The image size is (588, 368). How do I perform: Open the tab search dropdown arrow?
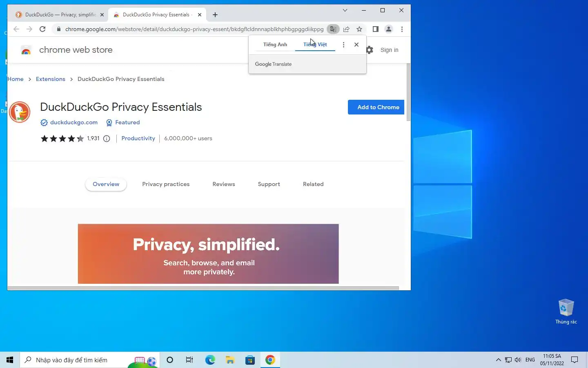point(345,10)
